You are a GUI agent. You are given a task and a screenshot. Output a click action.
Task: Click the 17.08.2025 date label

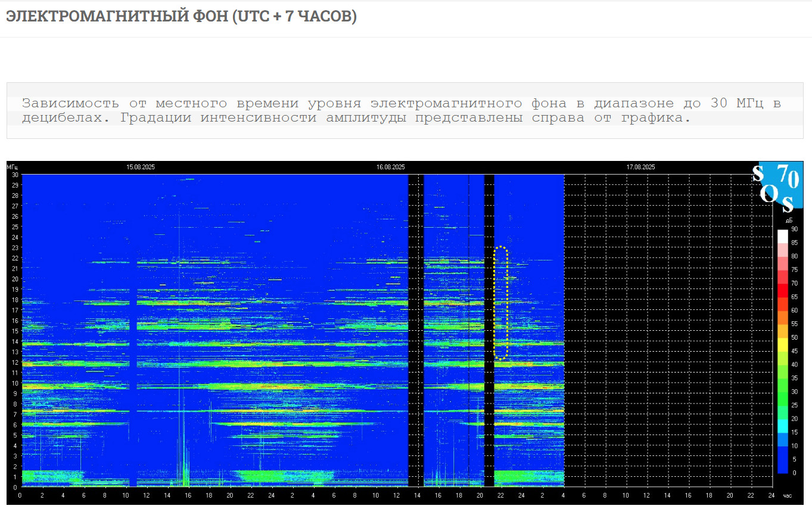(640, 167)
